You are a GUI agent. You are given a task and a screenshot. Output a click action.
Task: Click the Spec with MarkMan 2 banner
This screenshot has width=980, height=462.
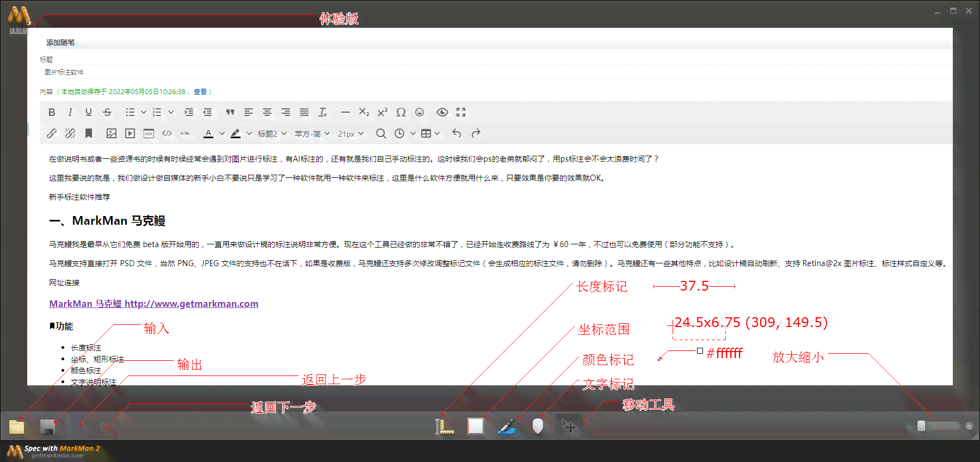tap(53, 451)
